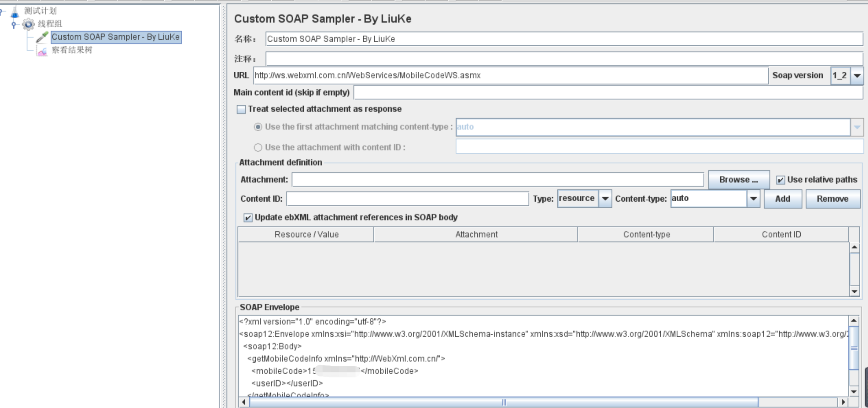Image resolution: width=868 pixels, height=408 pixels.
Task: Focus the 注释 comment field
Action: pos(564,59)
